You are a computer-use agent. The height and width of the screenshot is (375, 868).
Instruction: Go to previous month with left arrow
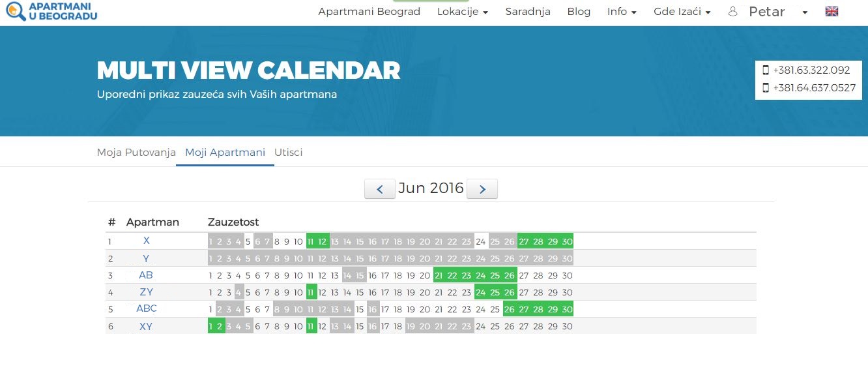[379, 189]
